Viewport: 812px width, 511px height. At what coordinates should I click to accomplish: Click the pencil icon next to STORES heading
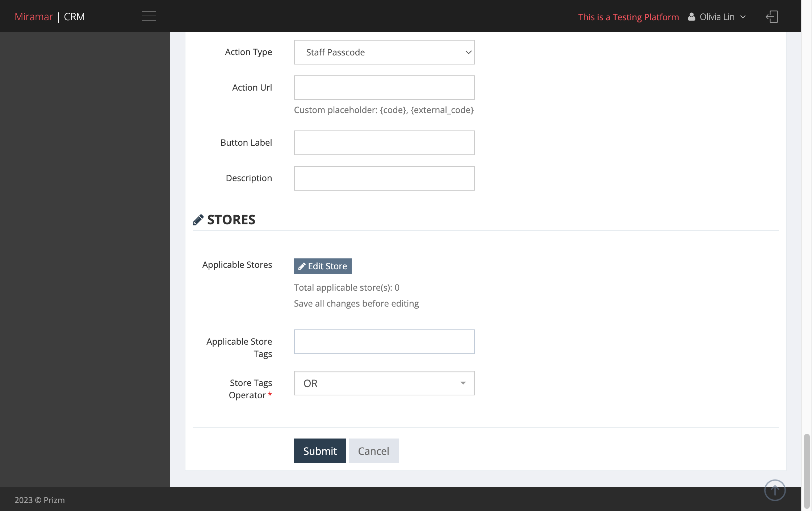(198, 220)
